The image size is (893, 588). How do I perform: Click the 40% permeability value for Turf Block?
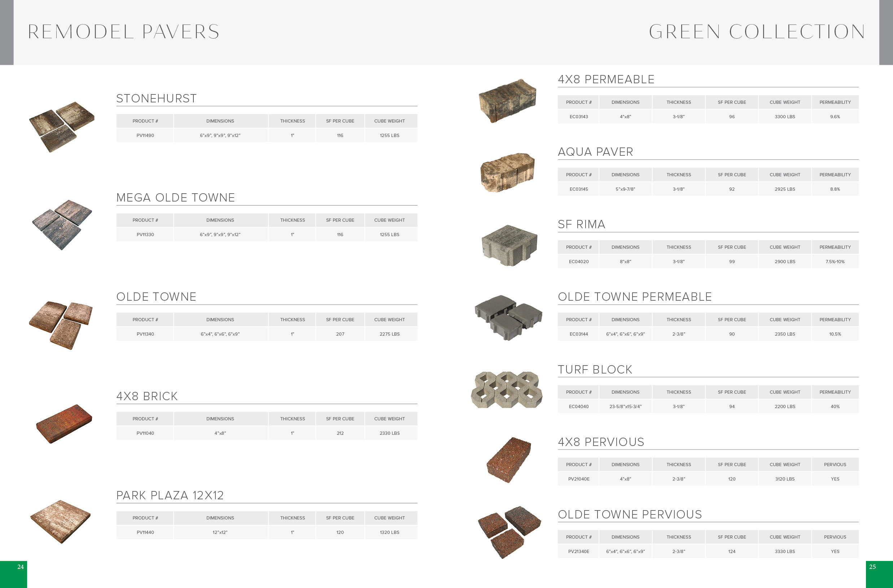point(835,407)
